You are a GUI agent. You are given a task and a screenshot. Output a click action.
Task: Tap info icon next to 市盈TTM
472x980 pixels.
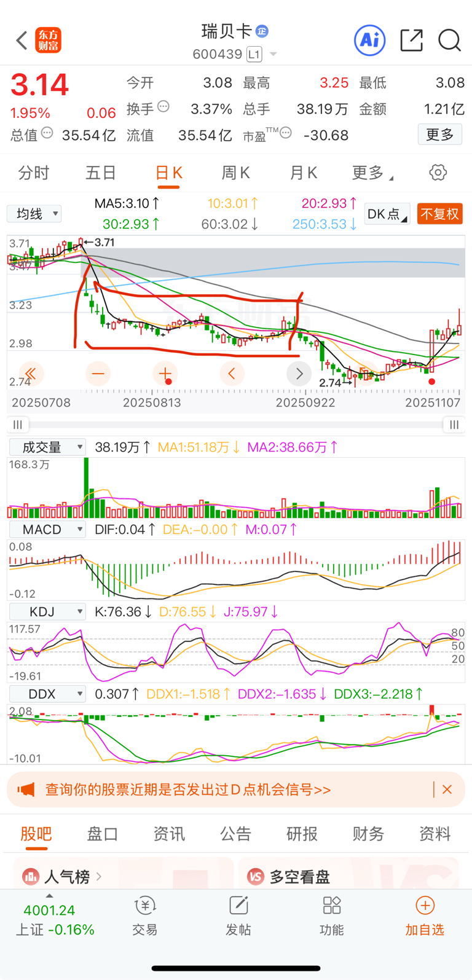286,133
